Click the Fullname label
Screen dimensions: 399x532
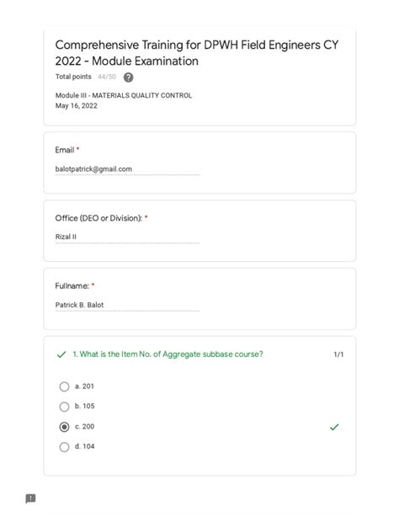72,286
